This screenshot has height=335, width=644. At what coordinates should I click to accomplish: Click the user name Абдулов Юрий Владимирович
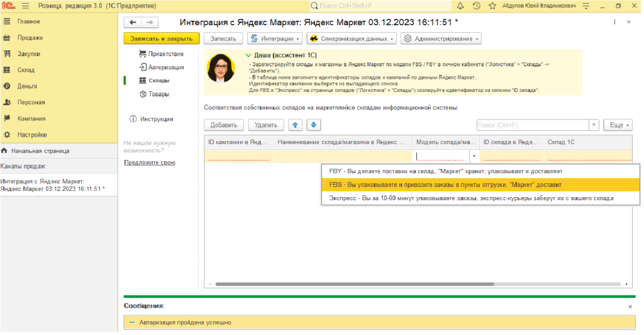point(539,6)
